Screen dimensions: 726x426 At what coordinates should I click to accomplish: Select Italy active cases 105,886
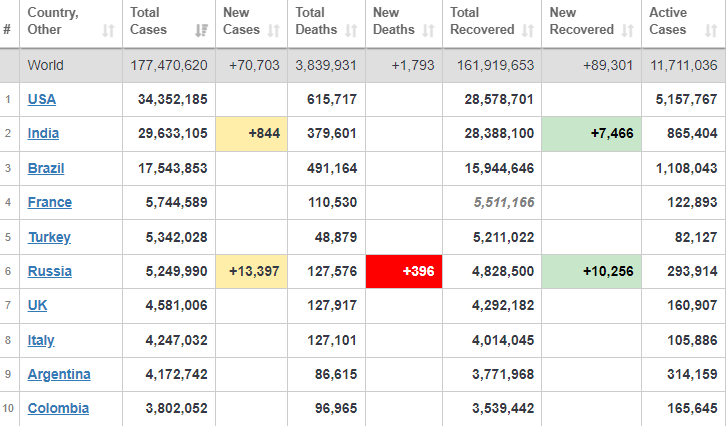point(692,340)
